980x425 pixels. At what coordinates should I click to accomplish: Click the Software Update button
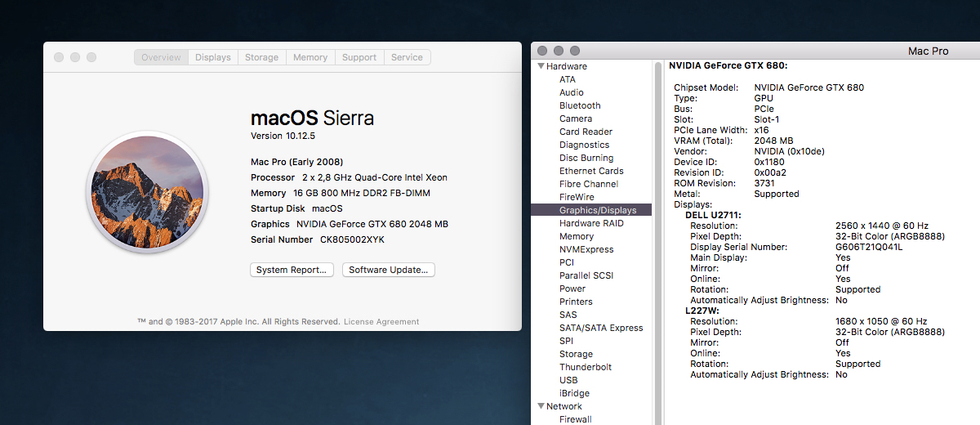pyautogui.click(x=388, y=270)
